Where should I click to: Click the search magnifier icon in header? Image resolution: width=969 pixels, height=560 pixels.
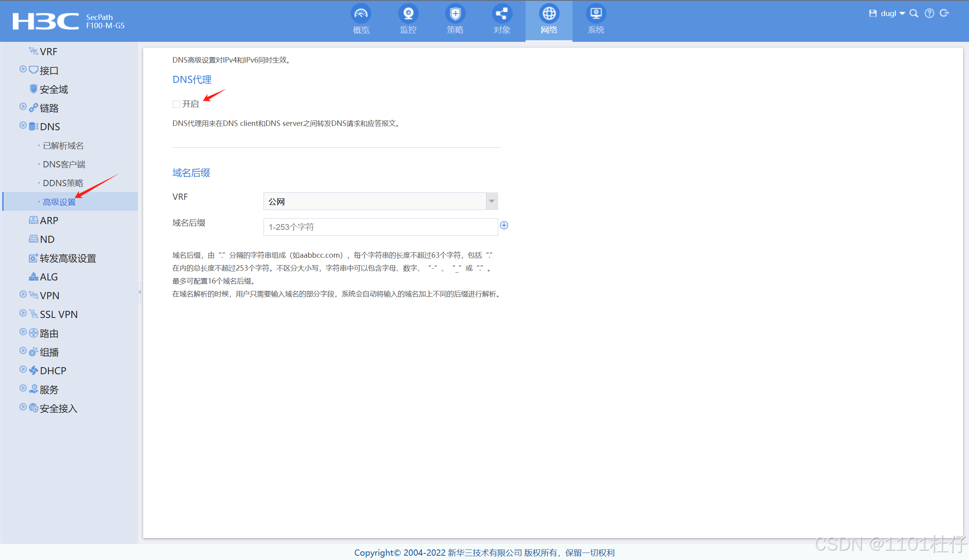[x=914, y=13]
